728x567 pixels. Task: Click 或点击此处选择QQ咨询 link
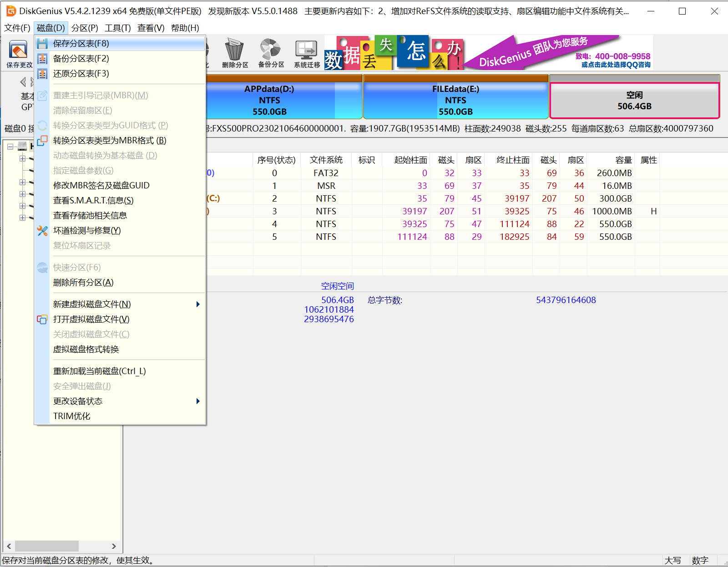[616, 65]
